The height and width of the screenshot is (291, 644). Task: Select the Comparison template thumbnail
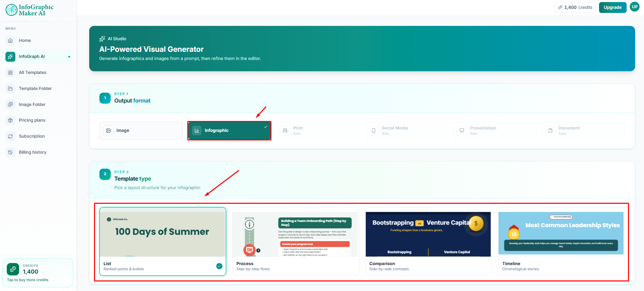[428, 234]
